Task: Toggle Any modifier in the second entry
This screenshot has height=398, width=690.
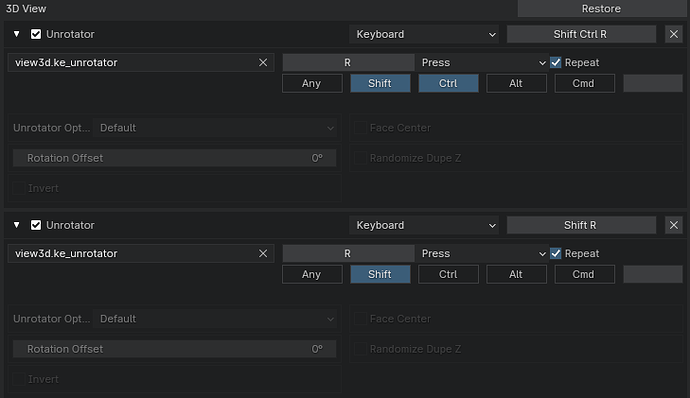Action: [312, 274]
